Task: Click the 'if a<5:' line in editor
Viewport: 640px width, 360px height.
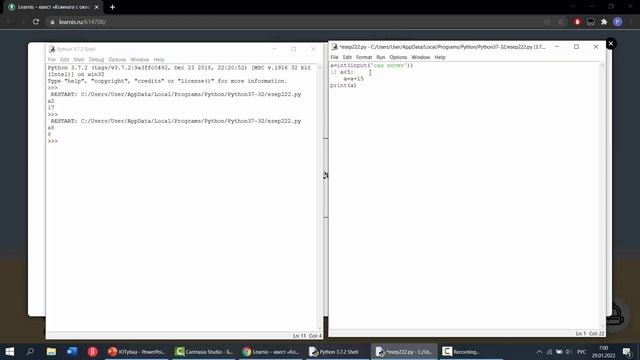Action: click(342, 72)
